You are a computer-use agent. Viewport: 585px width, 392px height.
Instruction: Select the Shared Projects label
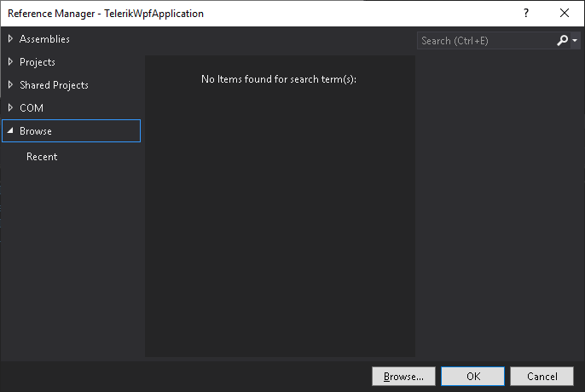pyautogui.click(x=54, y=85)
